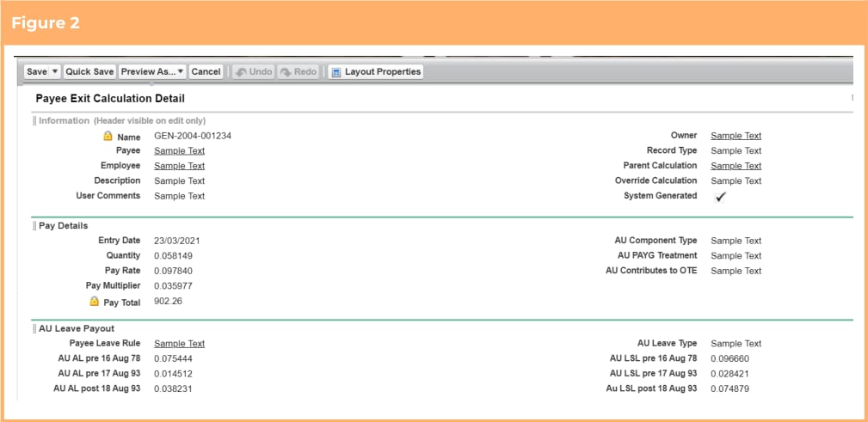Click the Layout Properties icon
Screen dimensions: 868x422
pyautogui.click(x=336, y=72)
